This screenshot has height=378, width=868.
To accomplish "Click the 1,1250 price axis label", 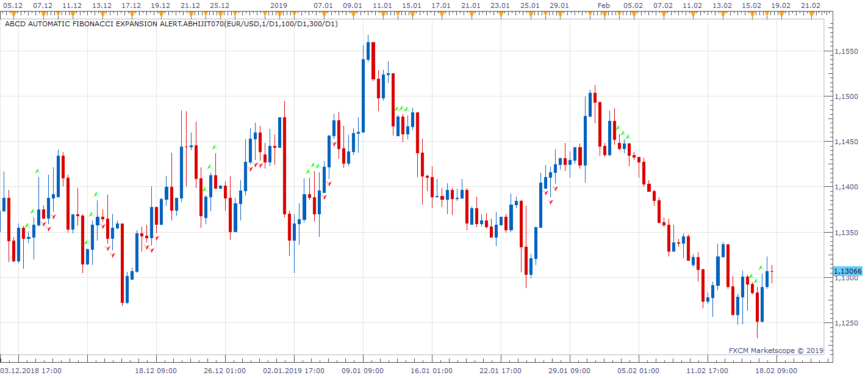I will click(x=845, y=323).
